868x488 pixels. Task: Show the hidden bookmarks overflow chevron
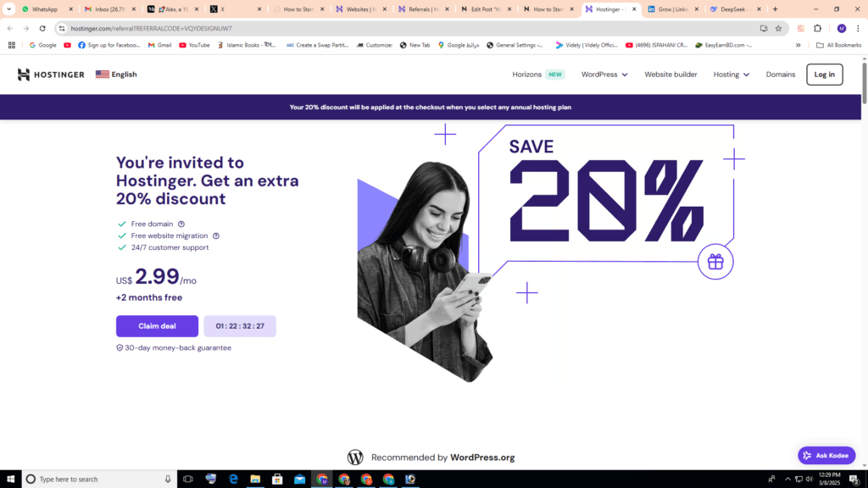tap(798, 46)
